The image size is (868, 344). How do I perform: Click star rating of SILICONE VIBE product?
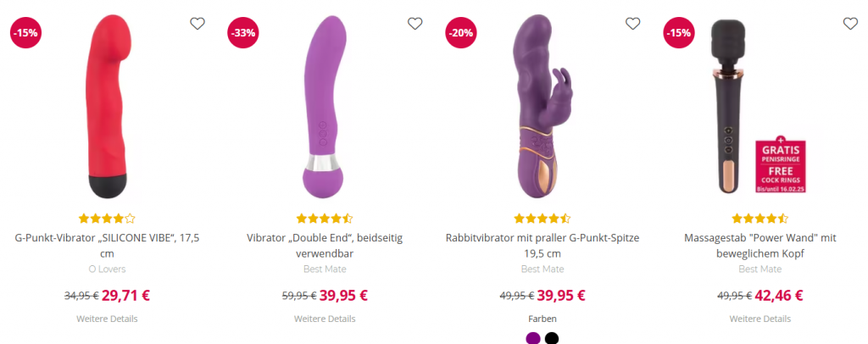tap(107, 219)
